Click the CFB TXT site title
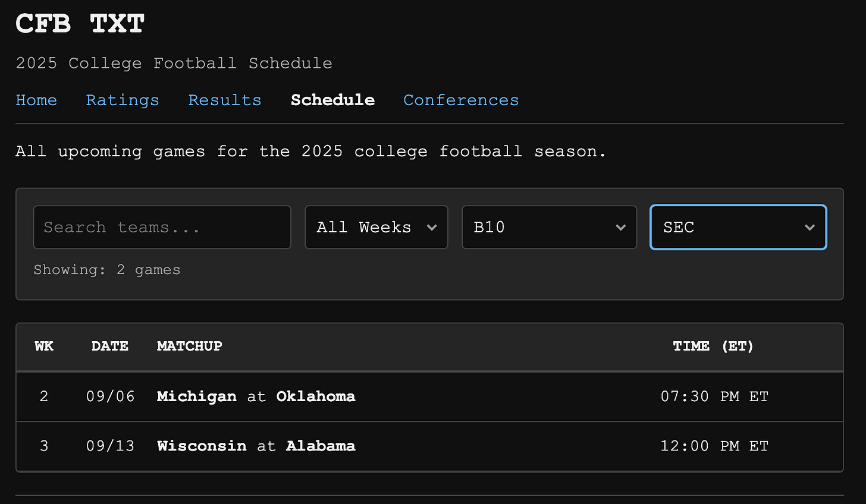Viewport: 866px width, 504px height. point(80,24)
